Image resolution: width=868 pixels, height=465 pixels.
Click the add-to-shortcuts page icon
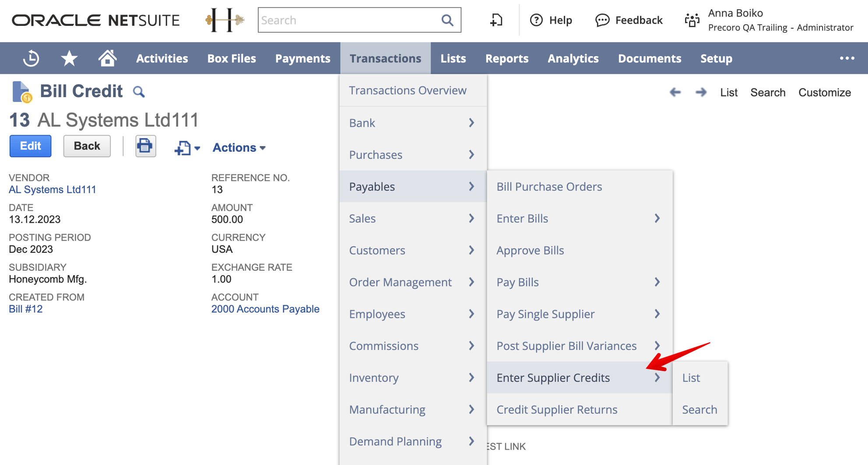click(496, 20)
